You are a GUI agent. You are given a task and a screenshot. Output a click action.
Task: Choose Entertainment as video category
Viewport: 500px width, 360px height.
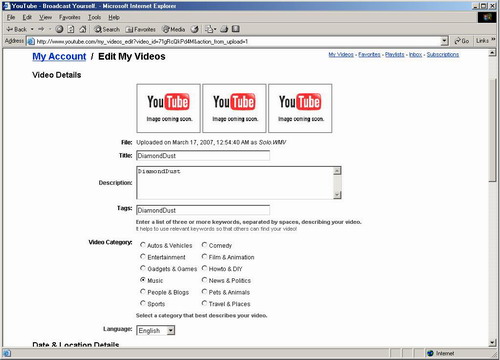coord(143,257)
